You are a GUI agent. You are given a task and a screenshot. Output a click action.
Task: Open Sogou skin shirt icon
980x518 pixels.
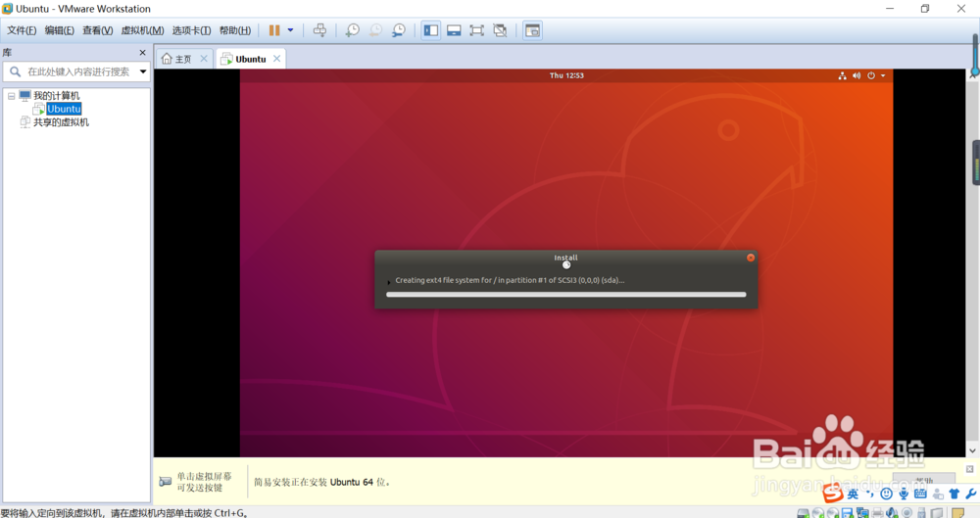click(954, 494)
